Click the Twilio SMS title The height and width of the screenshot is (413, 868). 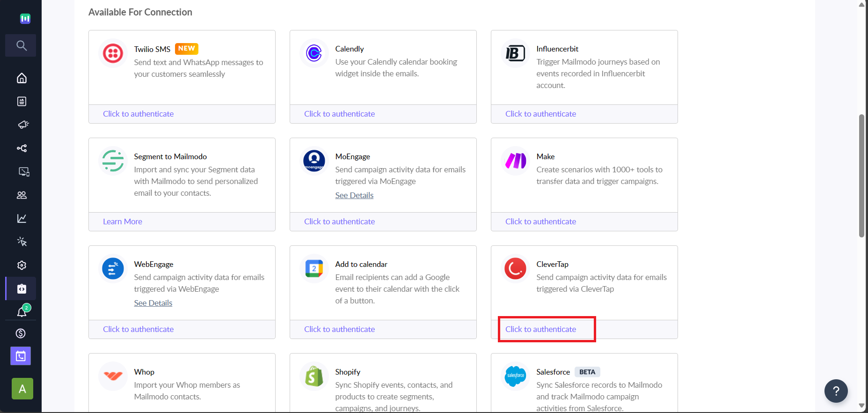point(152,49)
